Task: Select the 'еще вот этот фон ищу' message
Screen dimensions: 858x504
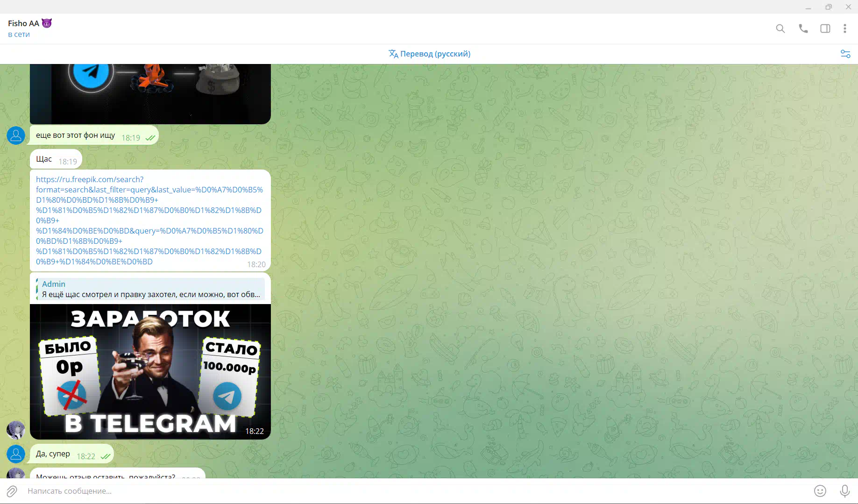Action: tap(94, 135)
